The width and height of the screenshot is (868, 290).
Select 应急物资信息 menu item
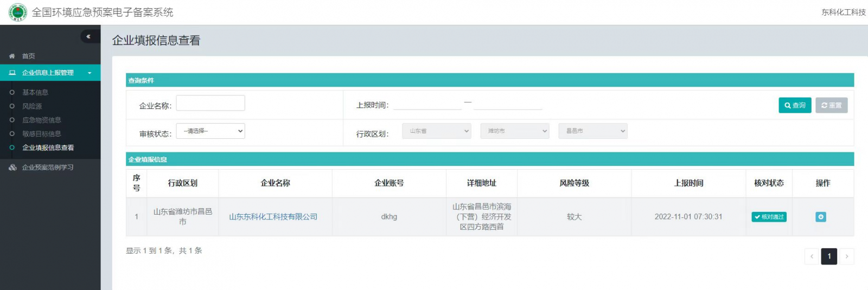42,120
